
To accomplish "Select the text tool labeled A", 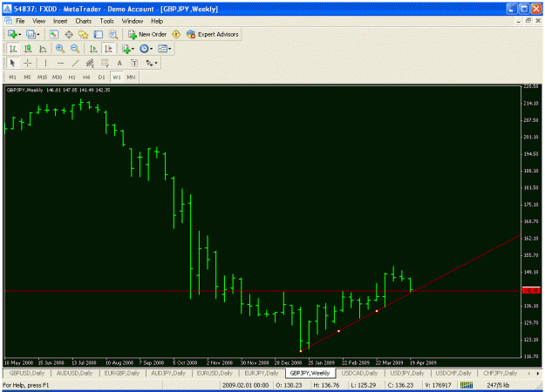I will [119, 63].
